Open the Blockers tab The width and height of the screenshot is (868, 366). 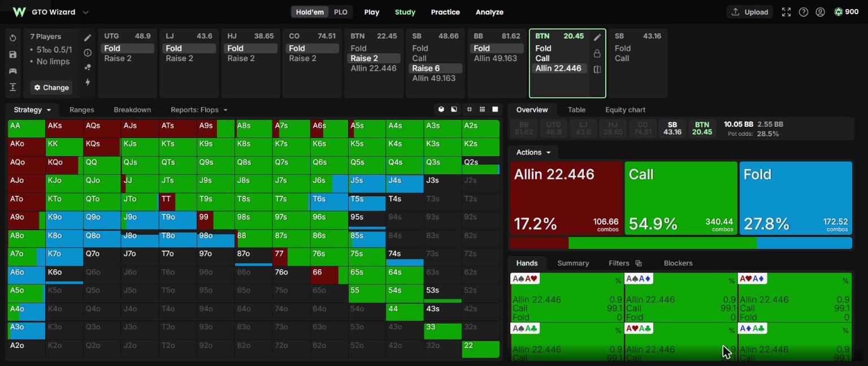[678, 263]
